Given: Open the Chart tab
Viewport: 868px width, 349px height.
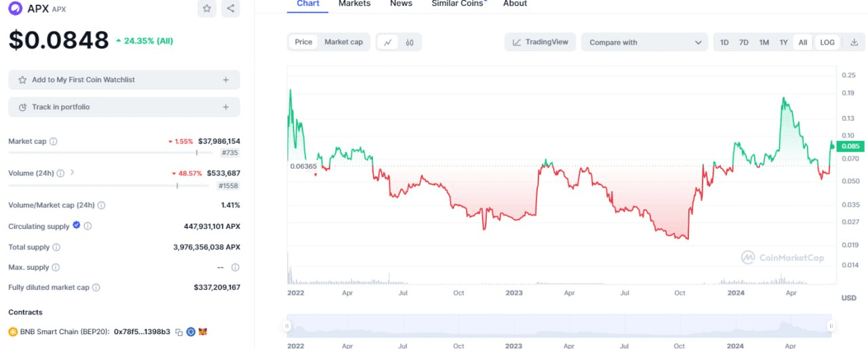Looking at the screenshot, I should point(308,4).
